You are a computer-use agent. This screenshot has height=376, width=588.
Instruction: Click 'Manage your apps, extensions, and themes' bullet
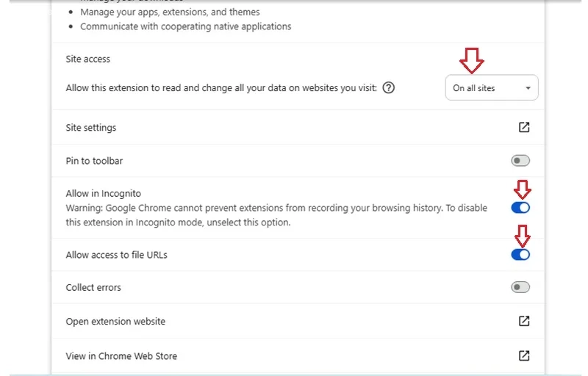(170, 12)
